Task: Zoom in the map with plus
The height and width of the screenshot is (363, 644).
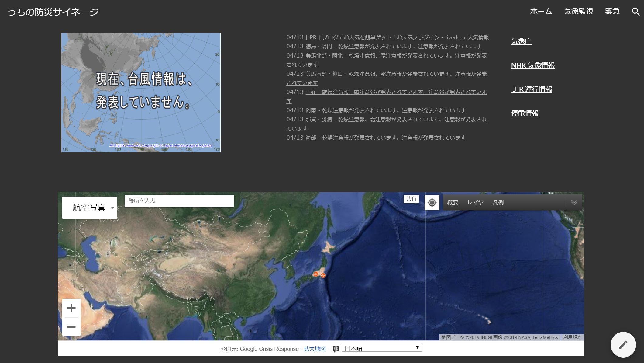Action: (x=71, y=308)
